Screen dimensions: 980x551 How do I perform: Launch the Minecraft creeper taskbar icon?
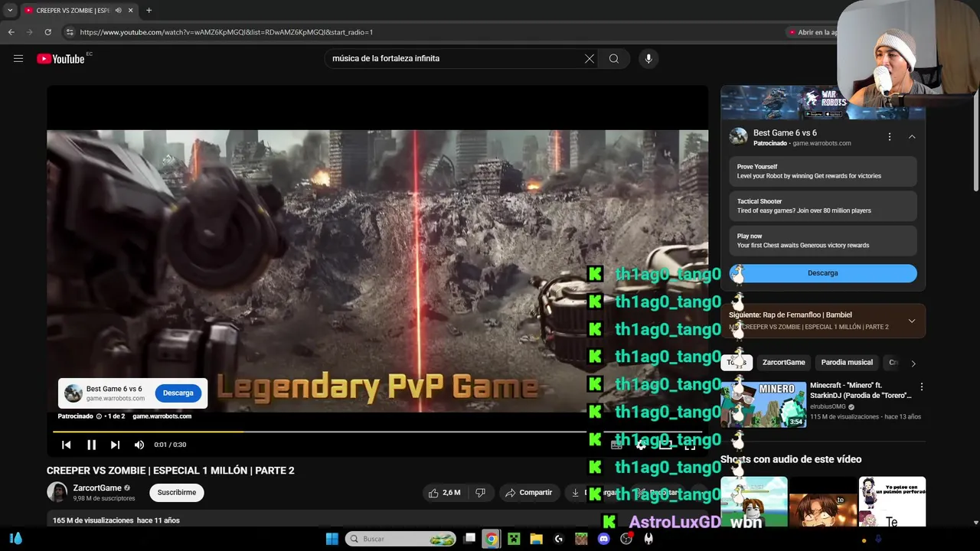pos(514,539)
